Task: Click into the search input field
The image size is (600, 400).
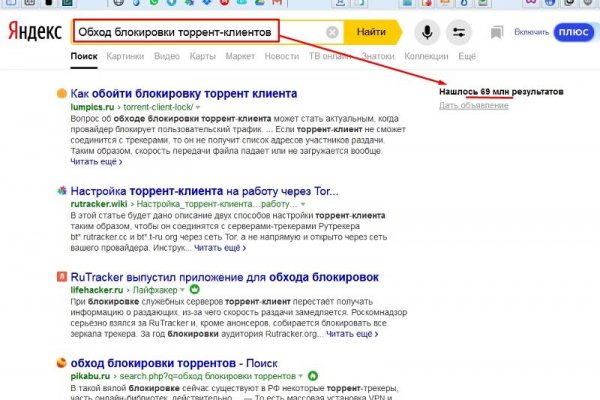Action: tap(200, 32)
